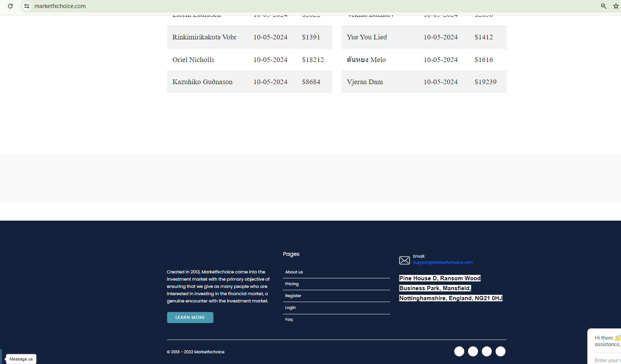Click the second white social circle icon
621x364 pixels.
[x=473, y=351]
